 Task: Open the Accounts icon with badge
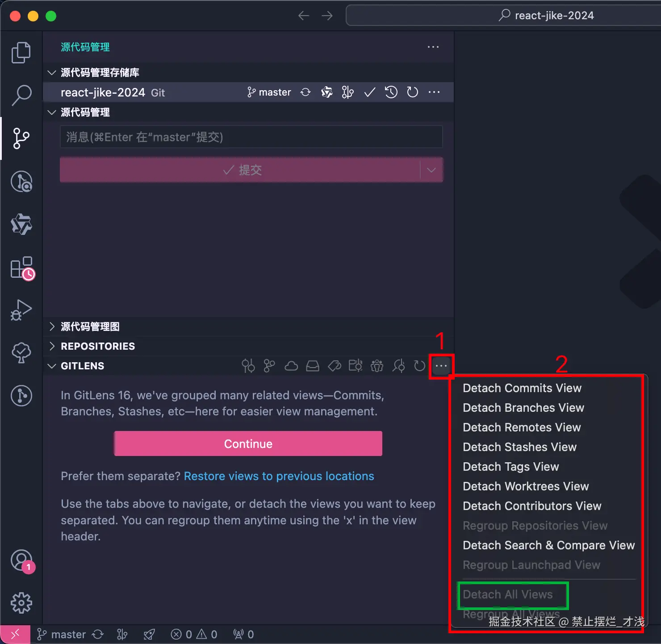point(22,561)
